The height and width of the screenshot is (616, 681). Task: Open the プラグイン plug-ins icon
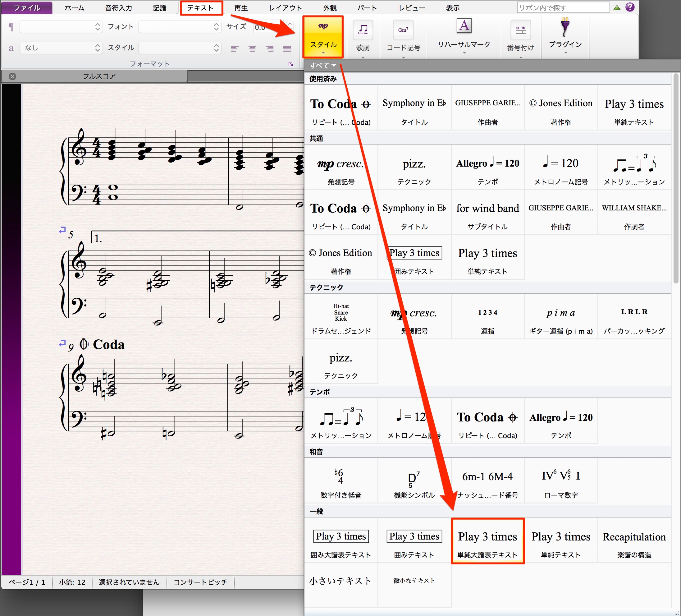565,26
